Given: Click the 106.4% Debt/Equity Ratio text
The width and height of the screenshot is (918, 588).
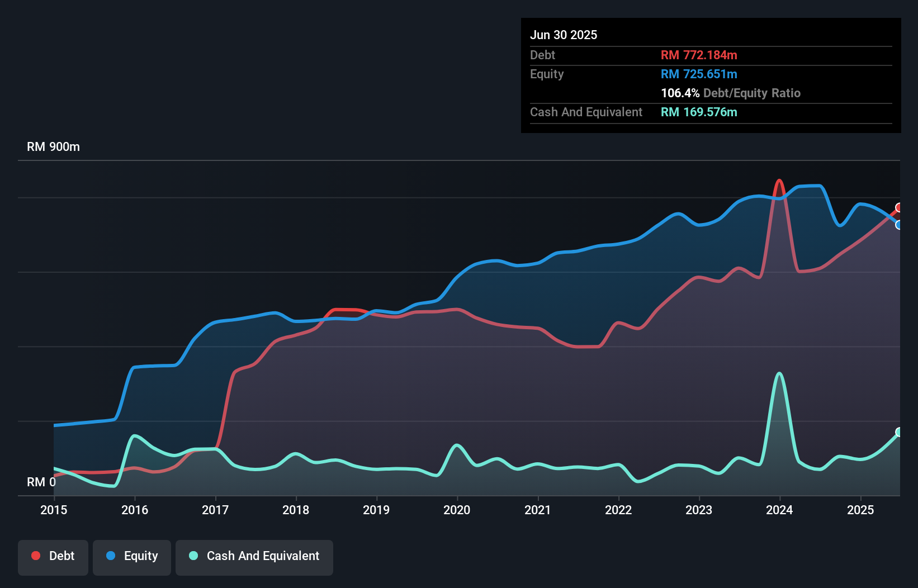Looking at the screenshot, I should click(x=730, y=93).
